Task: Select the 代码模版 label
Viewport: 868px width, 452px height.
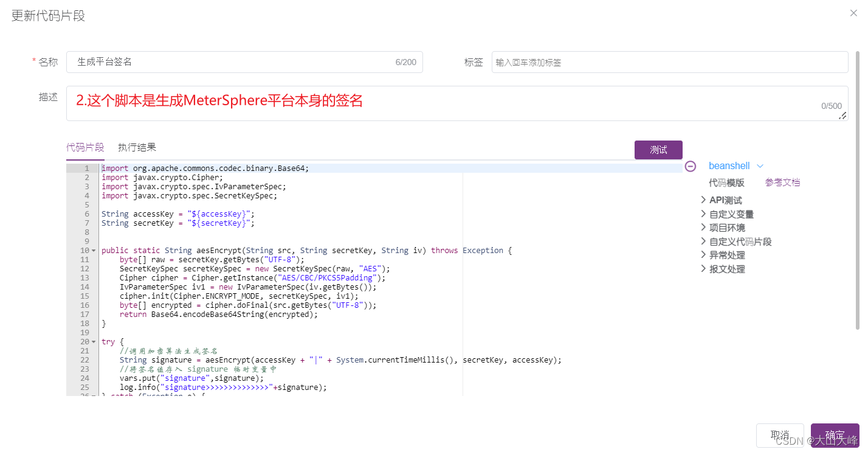Action: pyautogui.click(x=726, y=183)
